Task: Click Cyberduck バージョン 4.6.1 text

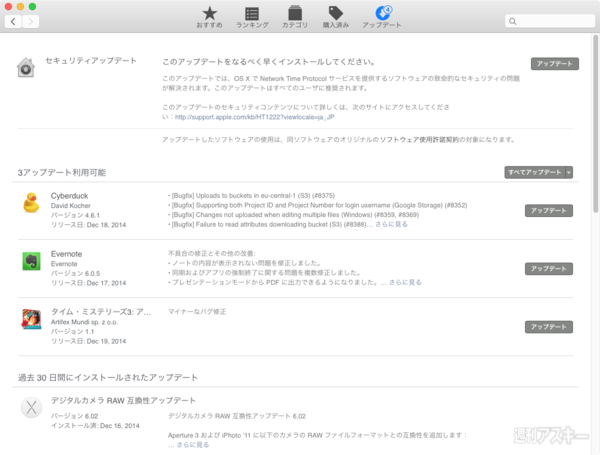Action: click(75, 215)
